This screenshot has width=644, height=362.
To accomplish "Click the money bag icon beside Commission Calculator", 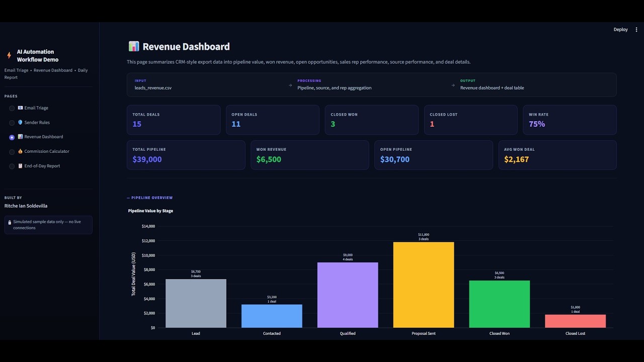I will (x=20, y=151).
